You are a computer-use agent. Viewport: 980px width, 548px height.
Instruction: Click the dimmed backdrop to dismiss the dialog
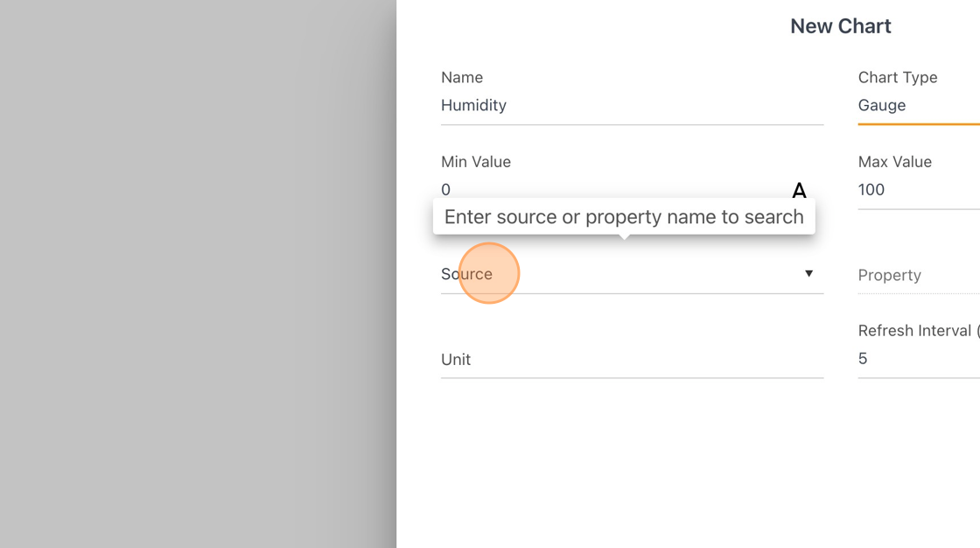pyautogui.click(x=198, y=274)
